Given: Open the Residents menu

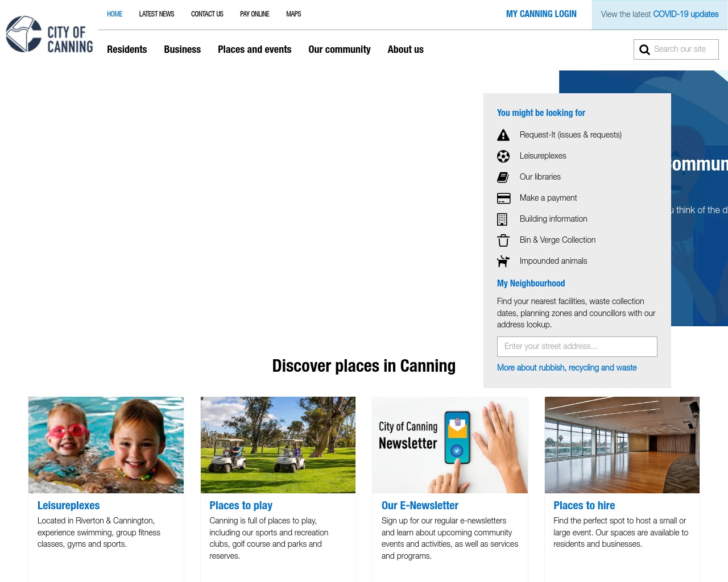Looking at the screenshot, I should click(x=127, y=49).
